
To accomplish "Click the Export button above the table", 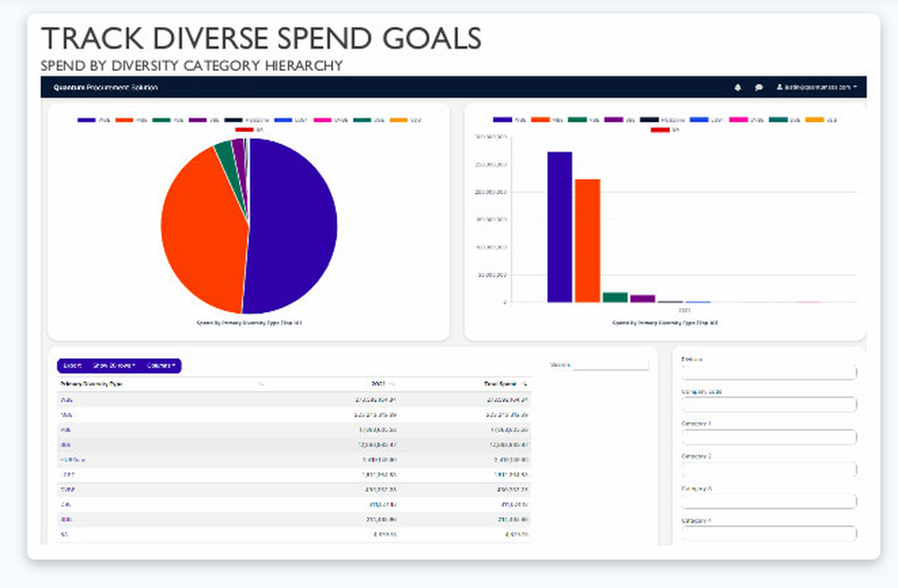I will point(72,365).
